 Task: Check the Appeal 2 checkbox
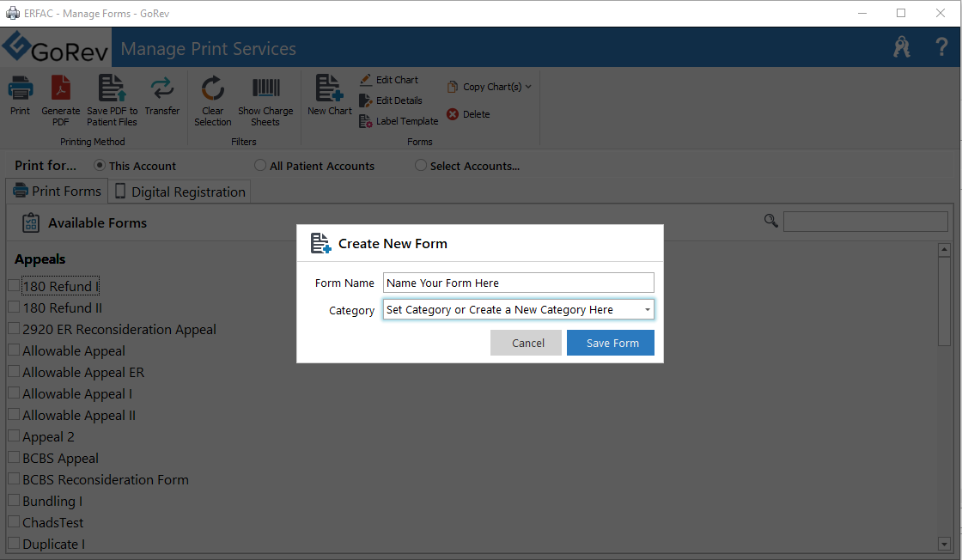click(14, 436)
